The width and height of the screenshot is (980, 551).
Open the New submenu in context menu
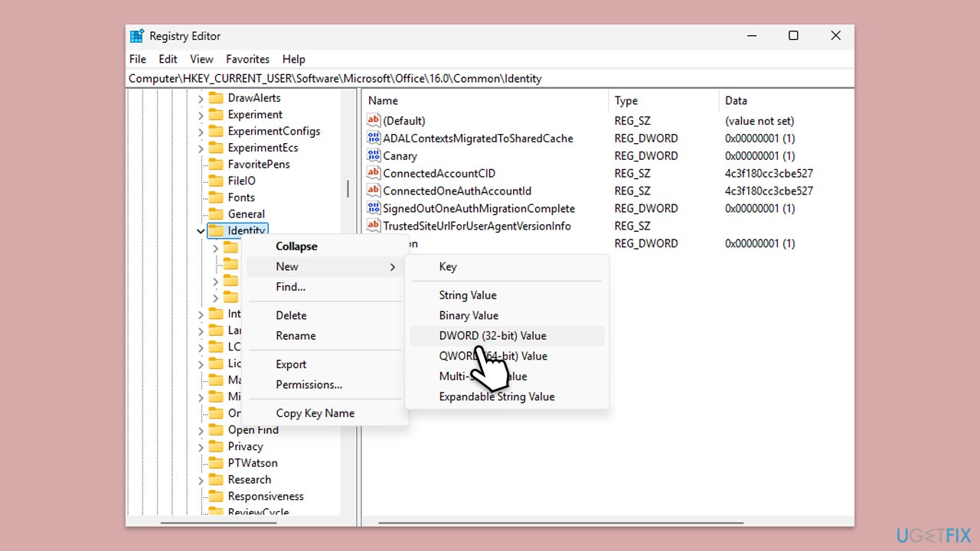pos(325,266)
